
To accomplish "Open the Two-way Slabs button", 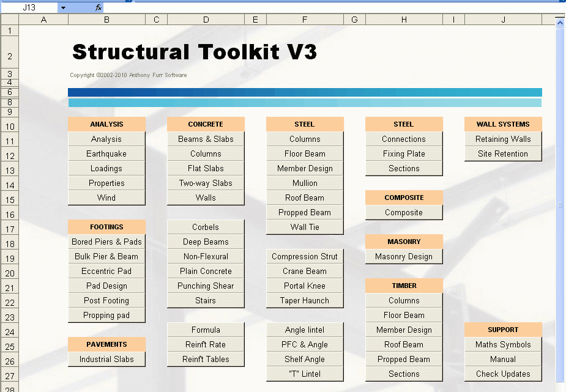I will 206,183.
